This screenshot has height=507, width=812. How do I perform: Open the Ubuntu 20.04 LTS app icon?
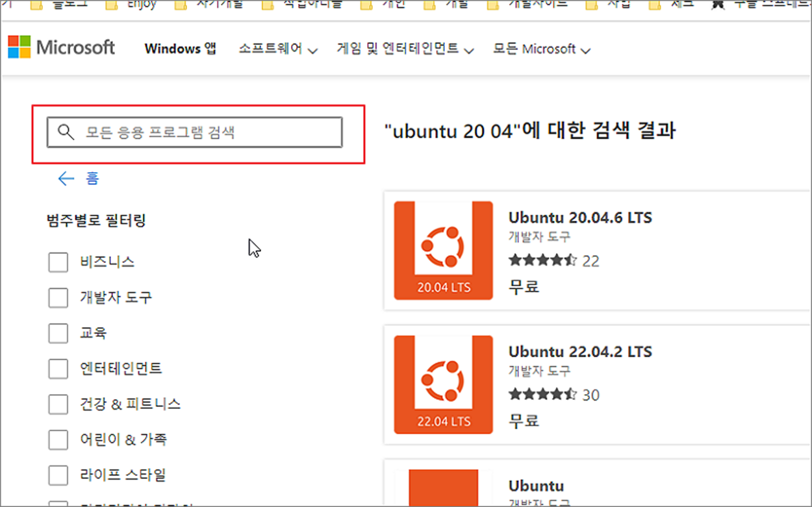coord(444,251)
